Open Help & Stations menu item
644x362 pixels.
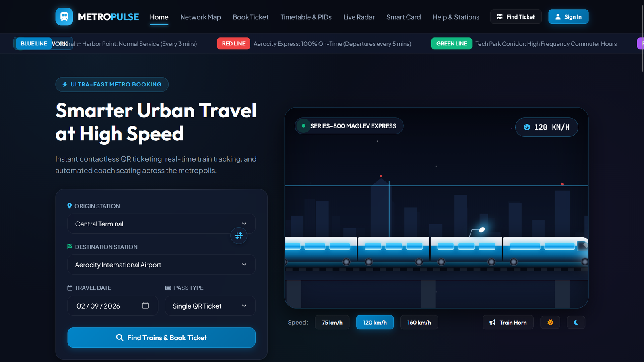pos(456,17)
